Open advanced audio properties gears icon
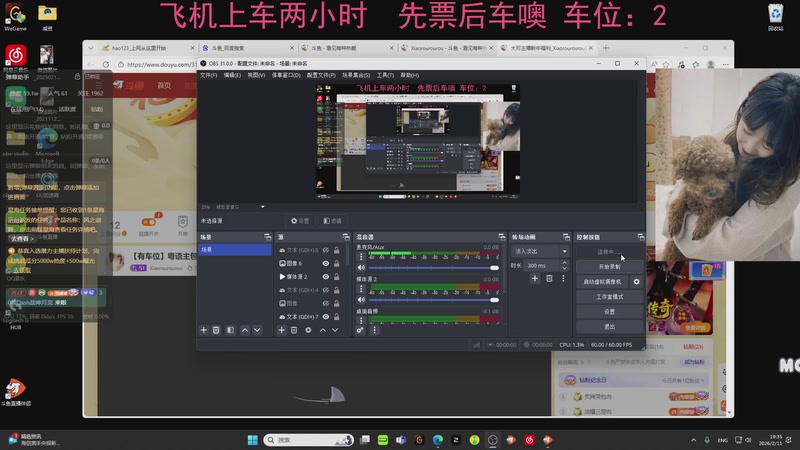 coord(360,330)
